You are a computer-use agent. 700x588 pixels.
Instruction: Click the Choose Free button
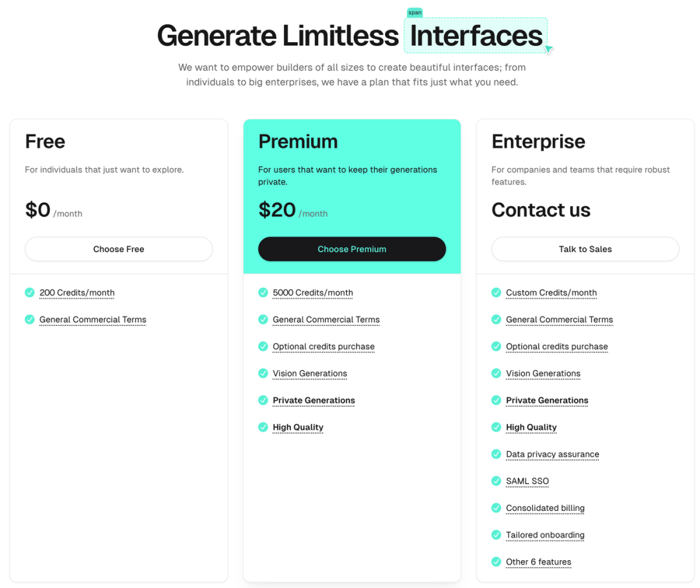(119, 249)
